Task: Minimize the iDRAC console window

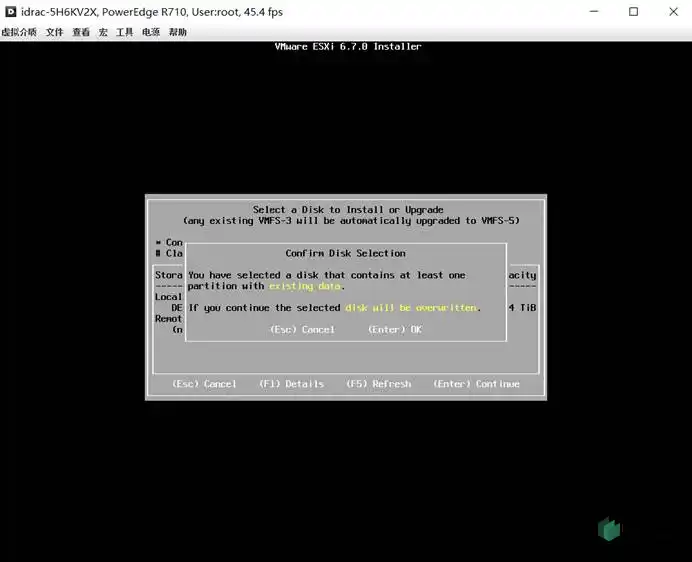Action: (594, 11)
